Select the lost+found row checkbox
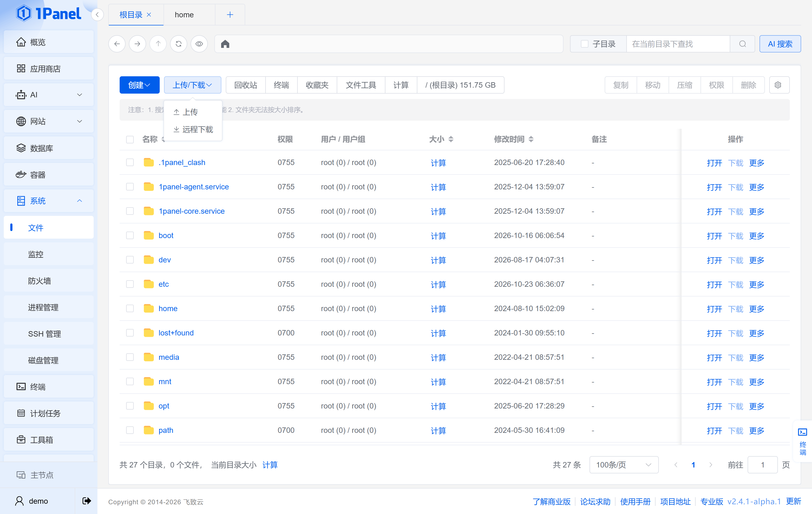This screenshot has width=812, height=514. (130, 333)
